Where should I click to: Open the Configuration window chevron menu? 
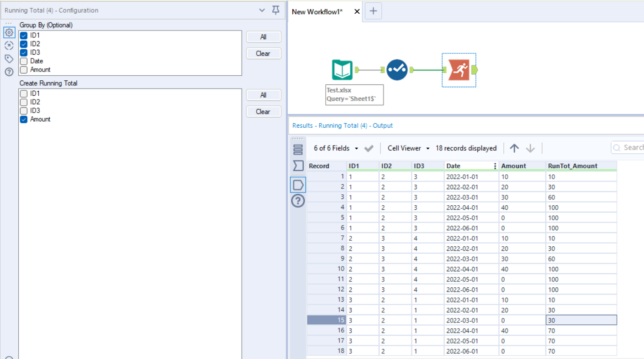[262, 10]
